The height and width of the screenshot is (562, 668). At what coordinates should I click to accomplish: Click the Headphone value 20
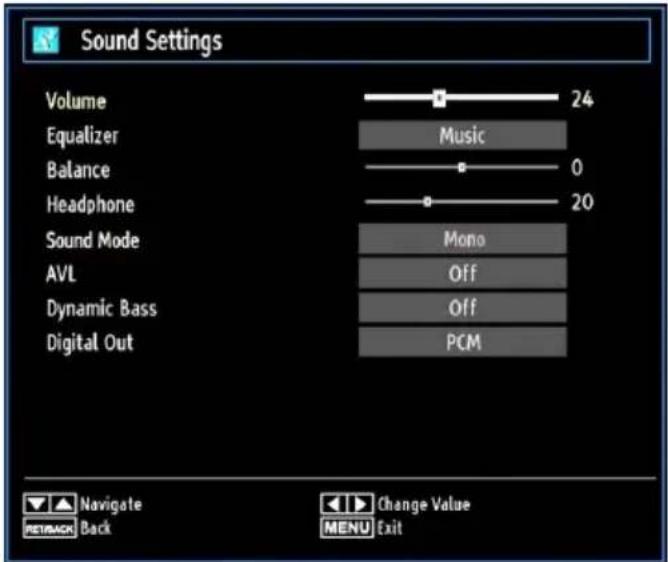point(582,202)
